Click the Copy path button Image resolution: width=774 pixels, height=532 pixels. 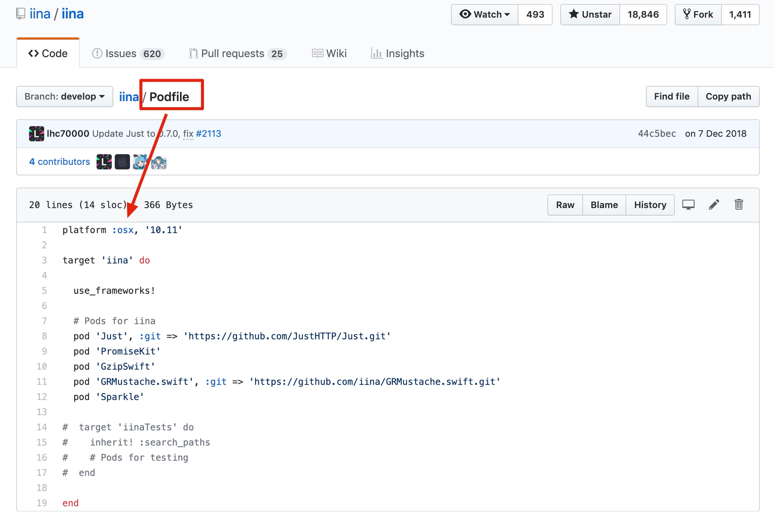(x=728, y=96)
